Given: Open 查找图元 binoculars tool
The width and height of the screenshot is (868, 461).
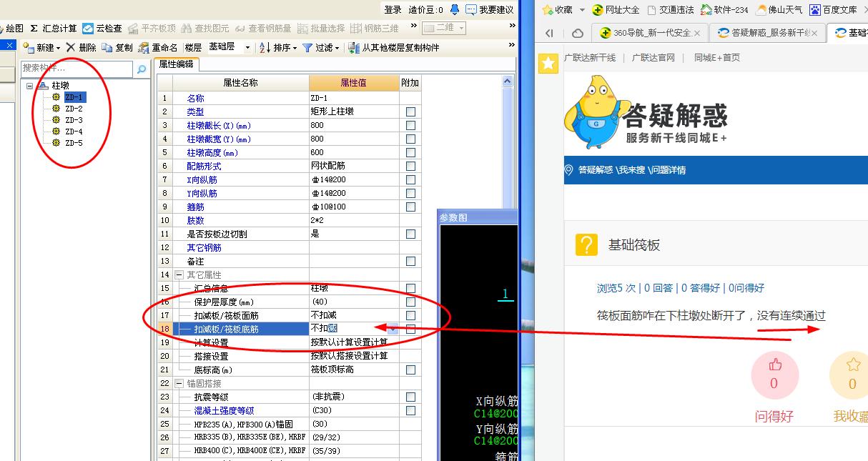Looking at the screenshot, I should point(187,29).
